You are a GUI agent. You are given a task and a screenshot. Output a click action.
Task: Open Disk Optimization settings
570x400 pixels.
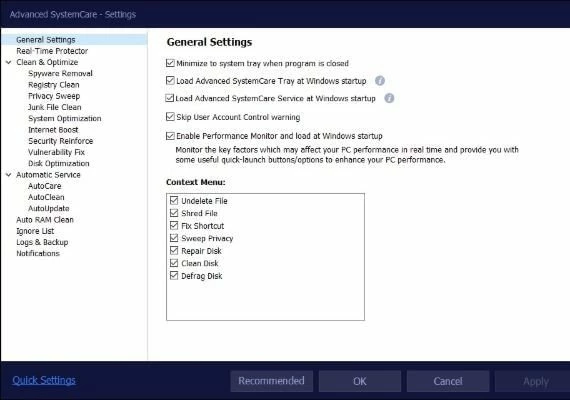click(59, 164)
